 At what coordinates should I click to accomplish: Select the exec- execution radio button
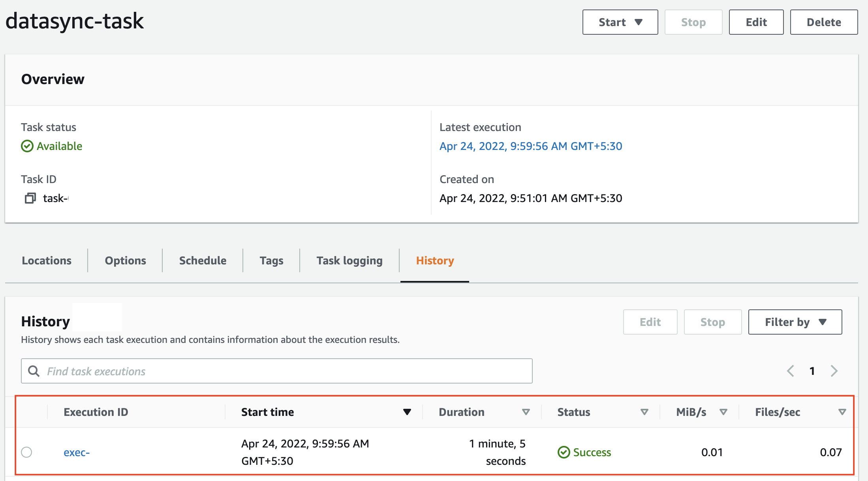(x=26, y=452)
